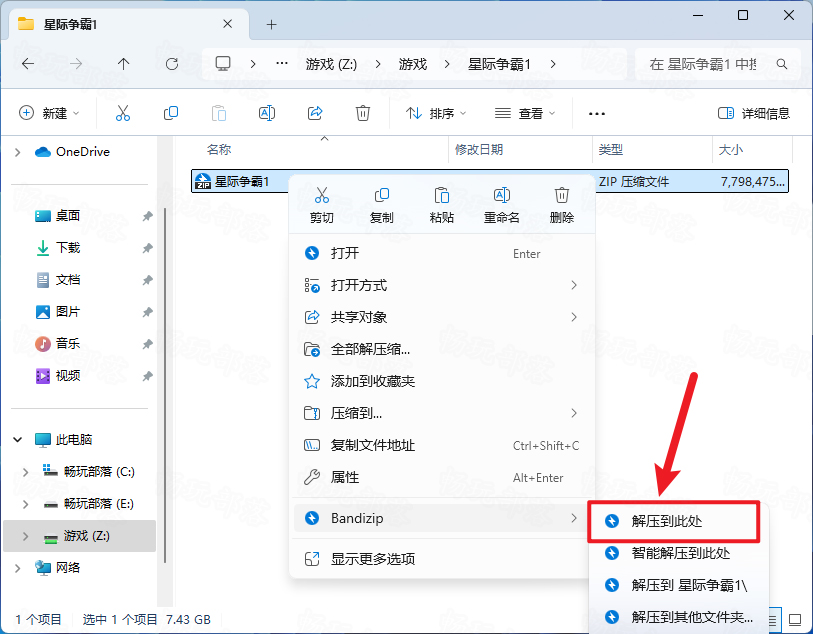This screenshot has width=813, height=634.
Task: Choose 复制文件地址 menu entry
Action: [x=442, y=445]
